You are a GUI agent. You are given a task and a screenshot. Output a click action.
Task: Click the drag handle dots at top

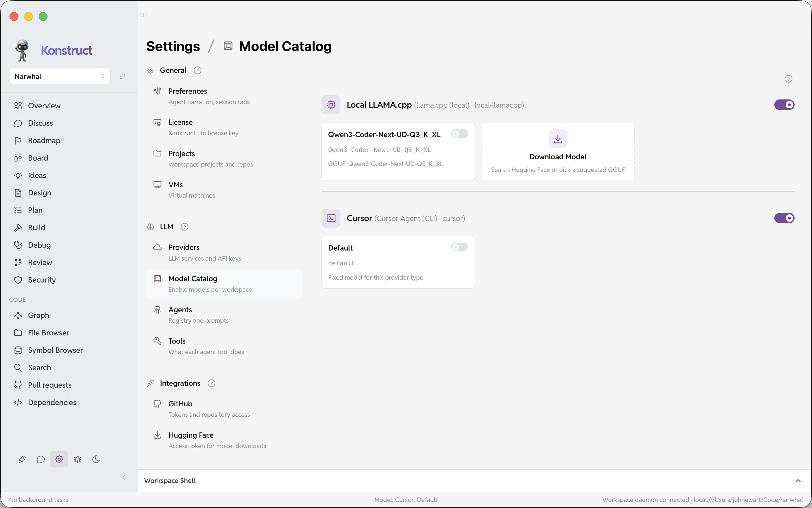pos(143,15)
